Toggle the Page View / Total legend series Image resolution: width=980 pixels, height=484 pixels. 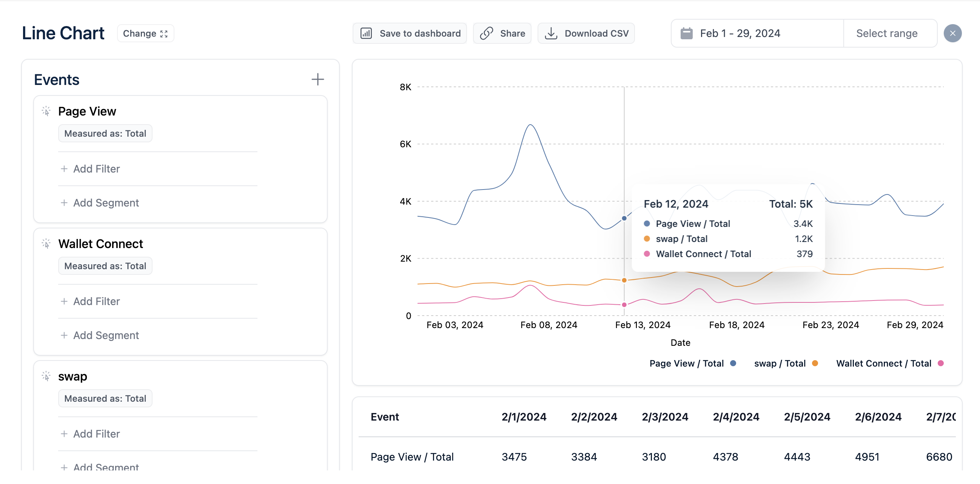coord(692,364)
